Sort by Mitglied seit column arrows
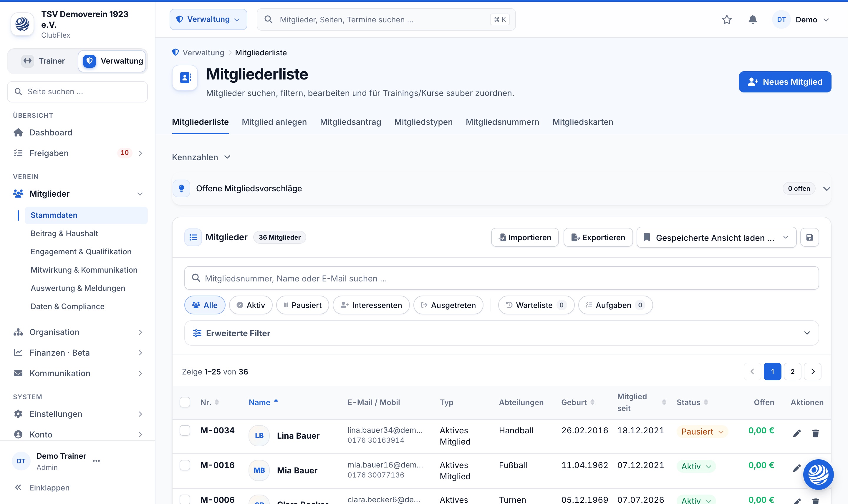 pos(664,402)
